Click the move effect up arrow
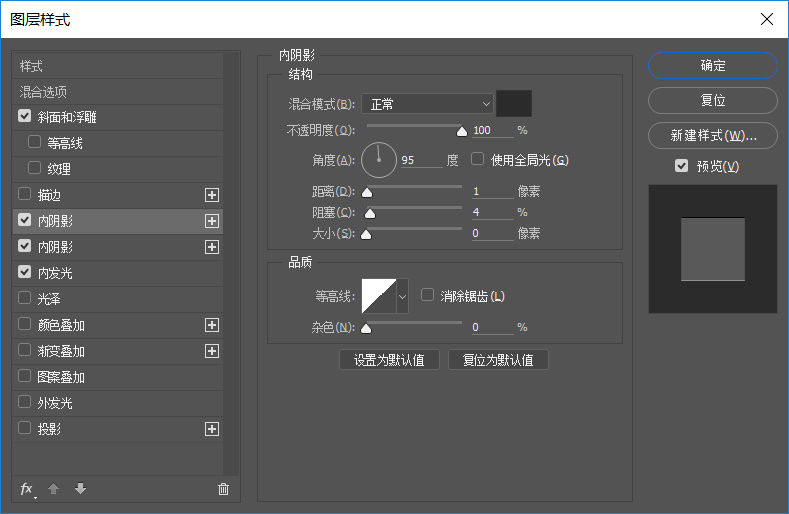Viewport: 789px width, 514px height. (x=54, y=489)
